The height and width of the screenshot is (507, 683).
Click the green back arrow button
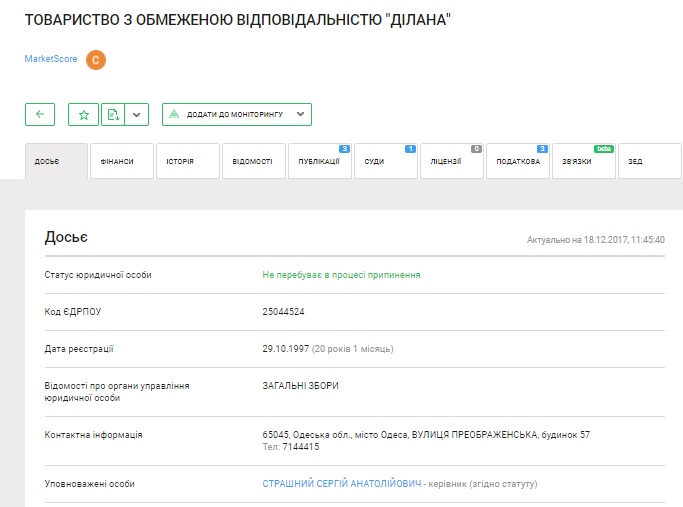tap(40, 114)
